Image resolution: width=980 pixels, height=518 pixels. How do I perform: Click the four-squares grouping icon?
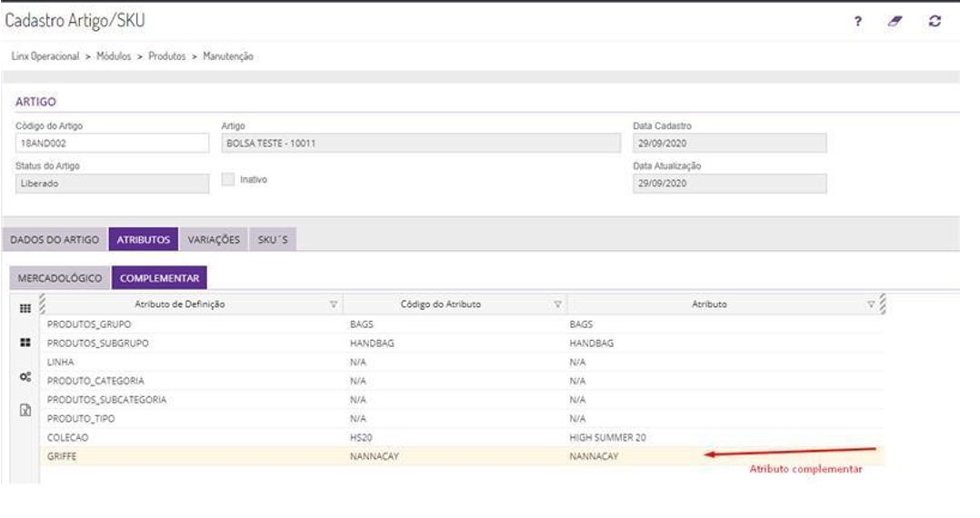pos(25,344)
